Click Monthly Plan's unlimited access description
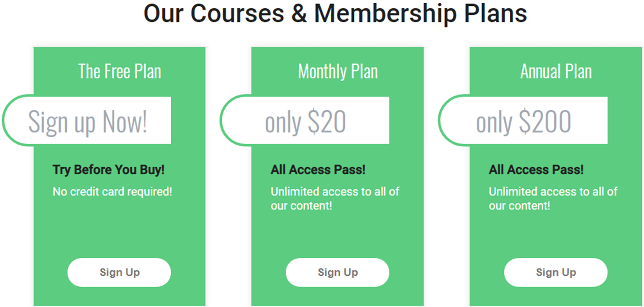 pos(335,199)
